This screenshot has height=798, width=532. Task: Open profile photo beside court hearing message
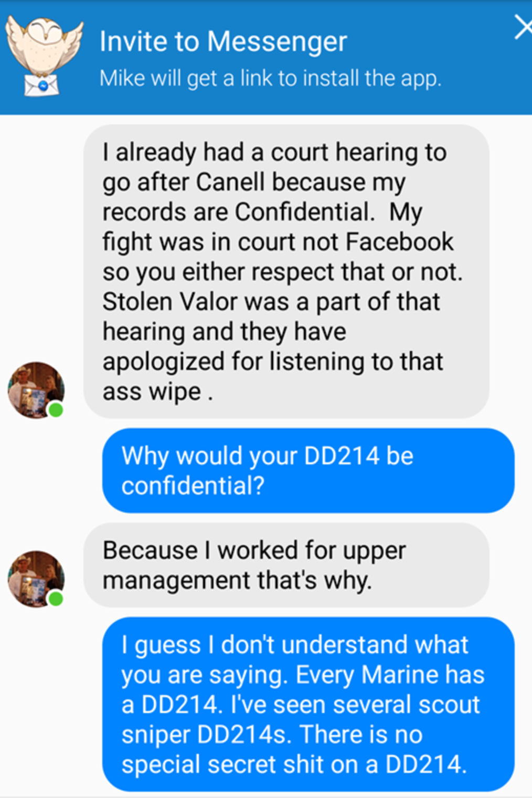pos(36,390)
